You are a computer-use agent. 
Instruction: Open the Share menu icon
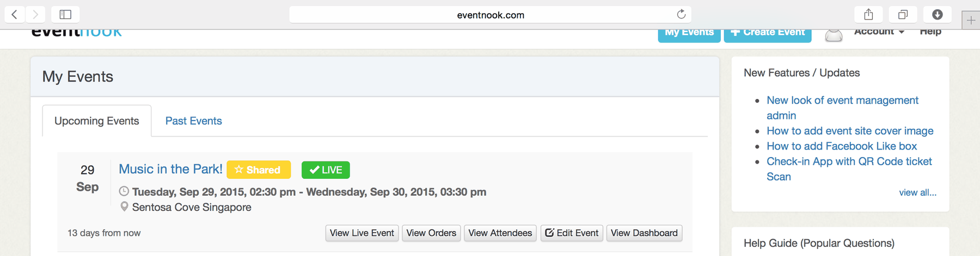pos(868,15)
